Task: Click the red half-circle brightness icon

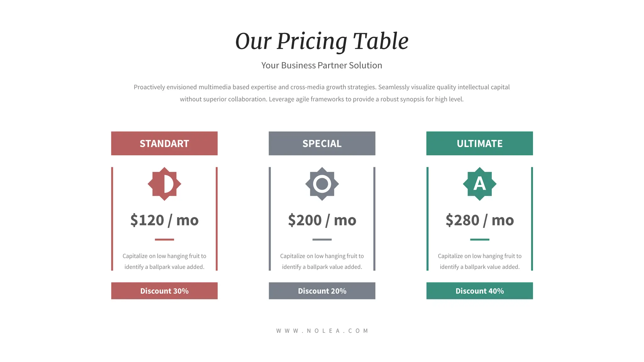Action: (x=164, y=184)
